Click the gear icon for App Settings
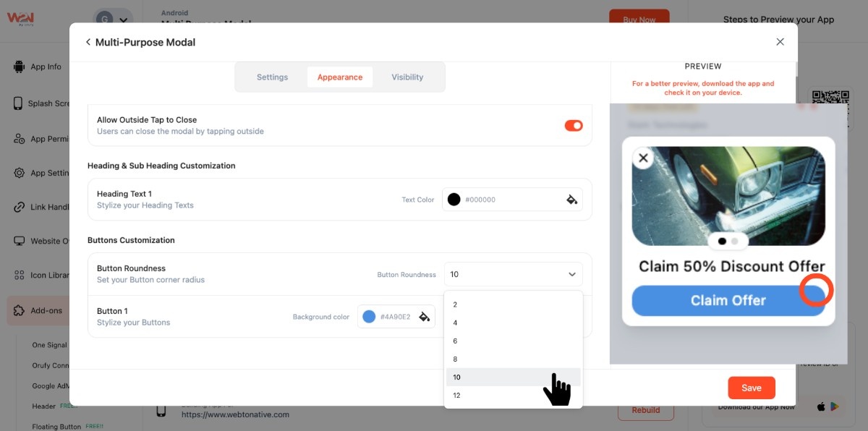Screen dimensions: 868x431 click(19, 173)
